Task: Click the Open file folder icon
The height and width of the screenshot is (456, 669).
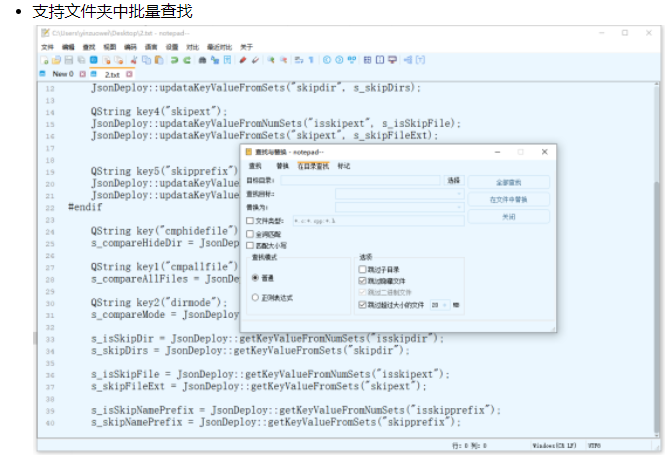Action: tap(58, 60)
